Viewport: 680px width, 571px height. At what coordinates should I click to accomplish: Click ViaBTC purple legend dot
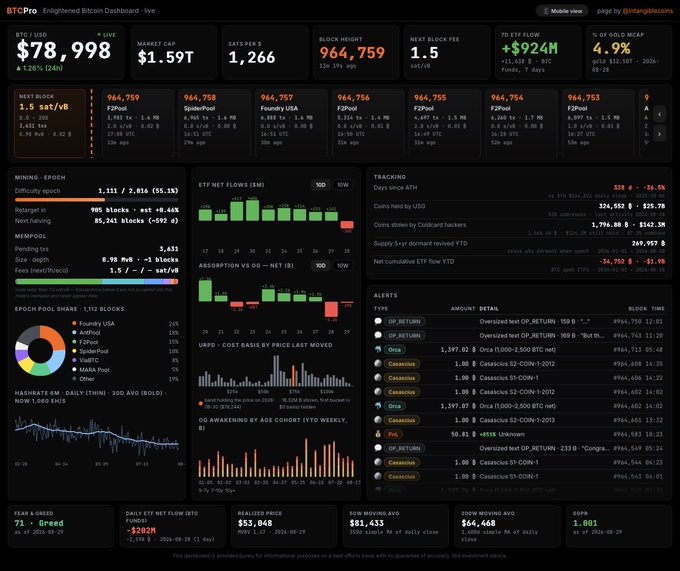click(74, 360)
